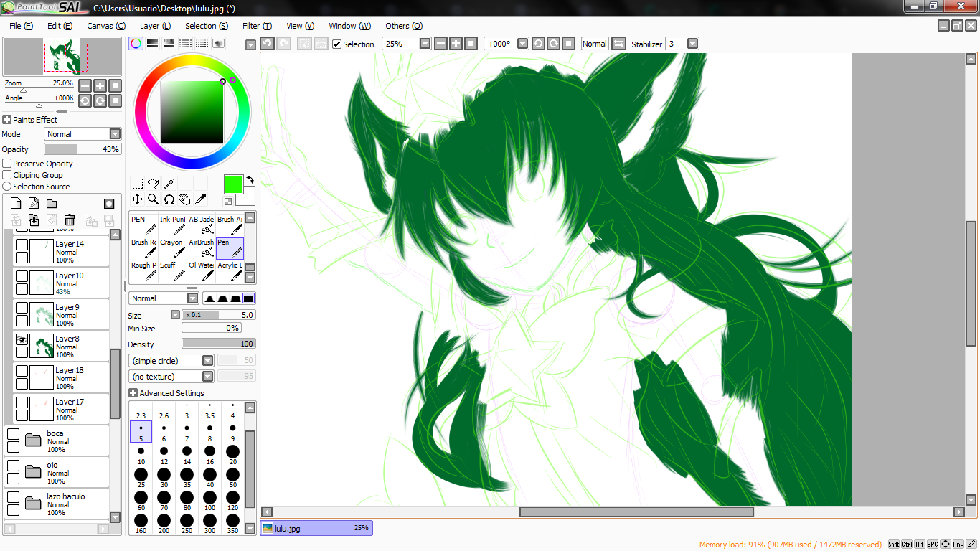
Task: Choose the AirBrush brush
Action: 201,248
